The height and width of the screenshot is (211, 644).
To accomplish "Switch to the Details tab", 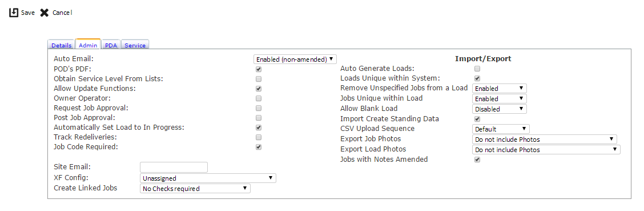I will point(62,45).
